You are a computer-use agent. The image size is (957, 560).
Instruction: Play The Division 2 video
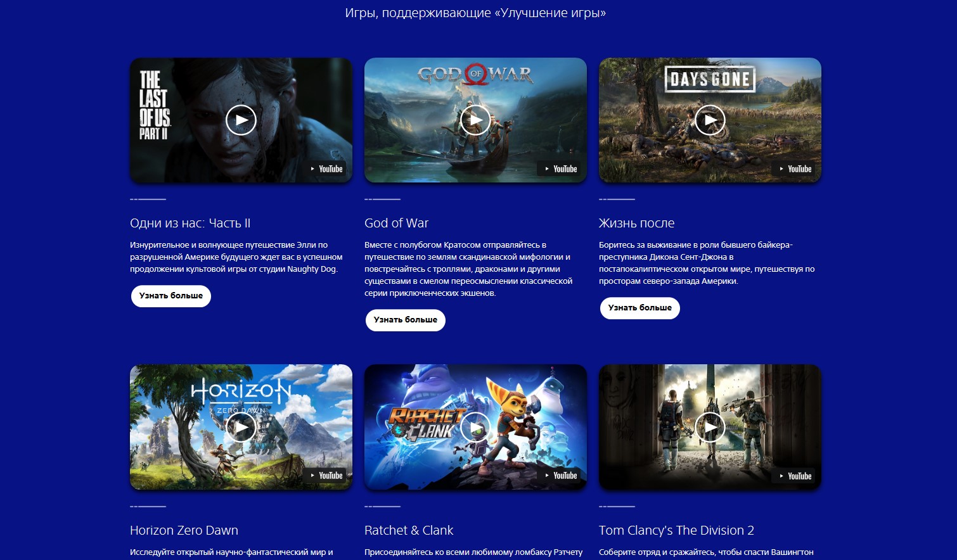coord(710,428)
